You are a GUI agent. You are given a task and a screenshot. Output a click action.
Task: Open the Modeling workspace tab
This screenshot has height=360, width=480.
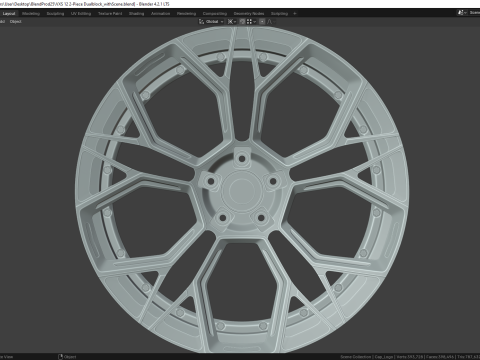coord(31,14)
